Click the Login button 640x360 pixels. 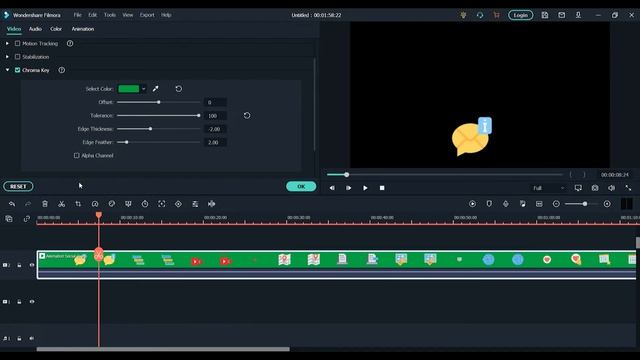[x=520, y=15]
